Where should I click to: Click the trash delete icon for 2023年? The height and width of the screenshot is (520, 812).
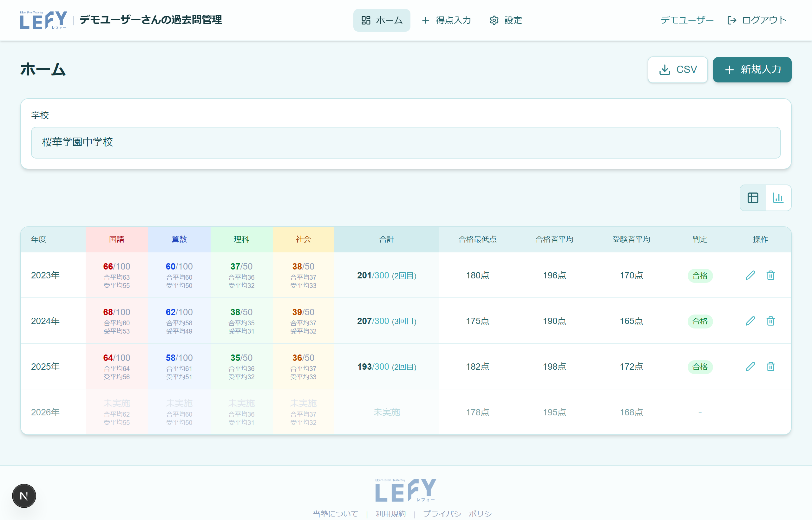[770, 275]
